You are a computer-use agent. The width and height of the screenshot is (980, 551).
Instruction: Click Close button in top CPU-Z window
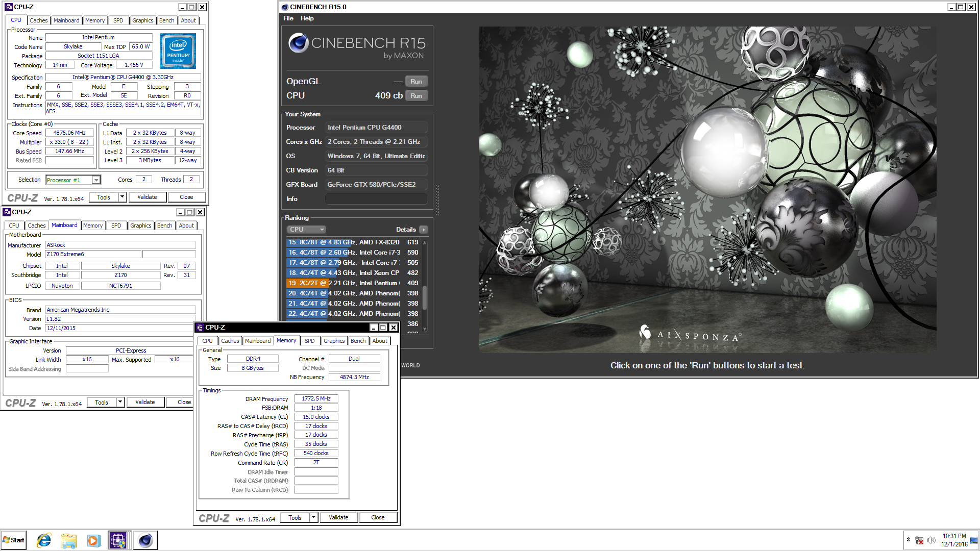coord(187,197)
